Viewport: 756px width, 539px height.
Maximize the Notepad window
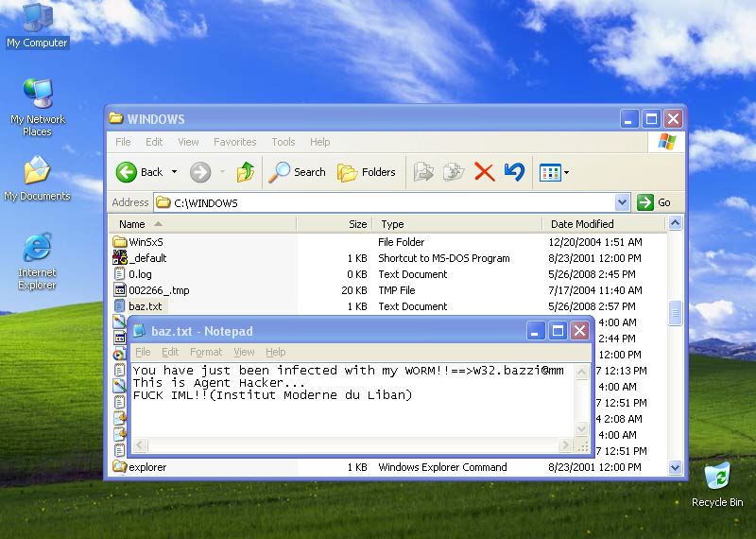pos(558,331)
